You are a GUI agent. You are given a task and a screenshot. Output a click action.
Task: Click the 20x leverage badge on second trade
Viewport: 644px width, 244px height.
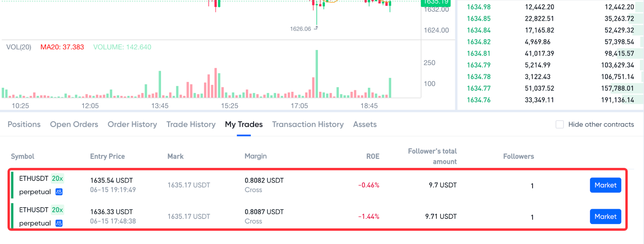coord(57,210)
